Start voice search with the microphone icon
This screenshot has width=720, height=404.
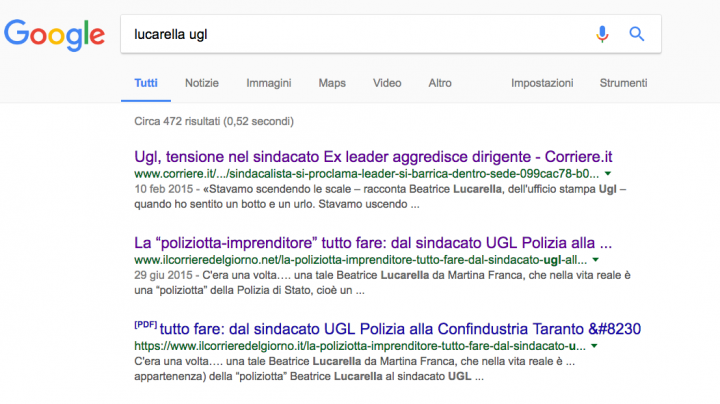pyautogui.click(x=602, y=34)
